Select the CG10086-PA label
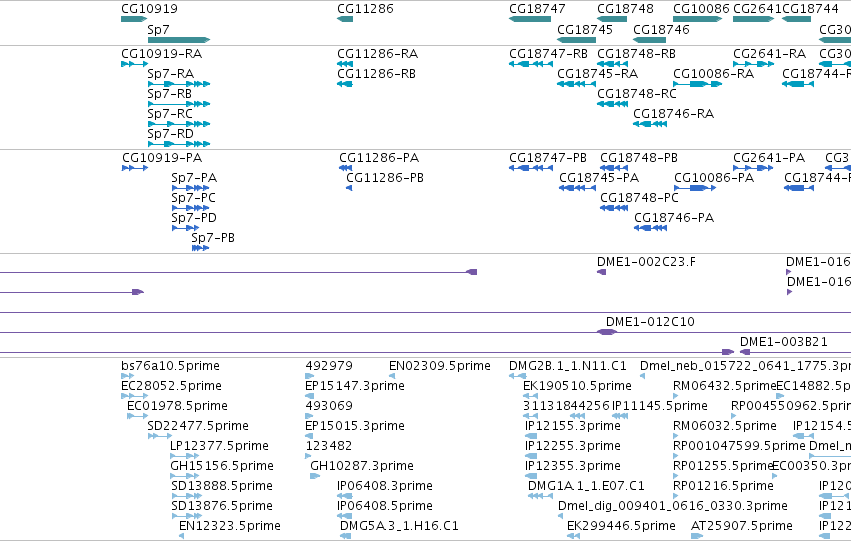The height and width of the screenshot is (541, 851). (714, 178)
